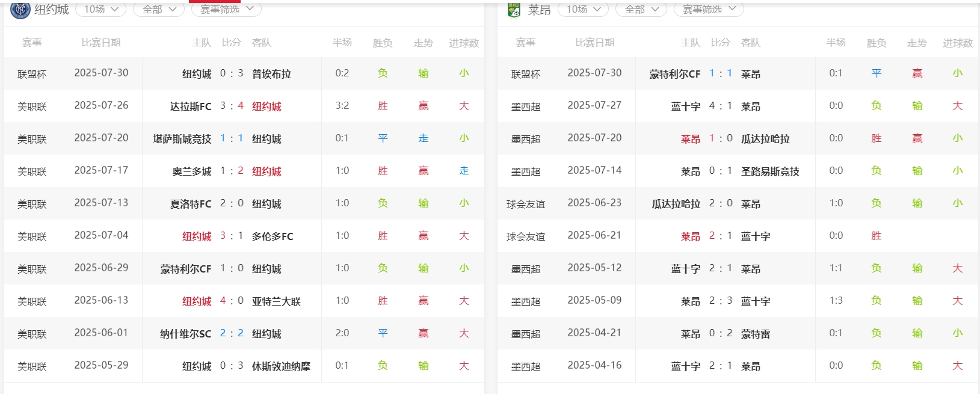980x394 pixels.
Task: Select the 堪萨斯城竞技 team name
Action: (x=182, y=139)
